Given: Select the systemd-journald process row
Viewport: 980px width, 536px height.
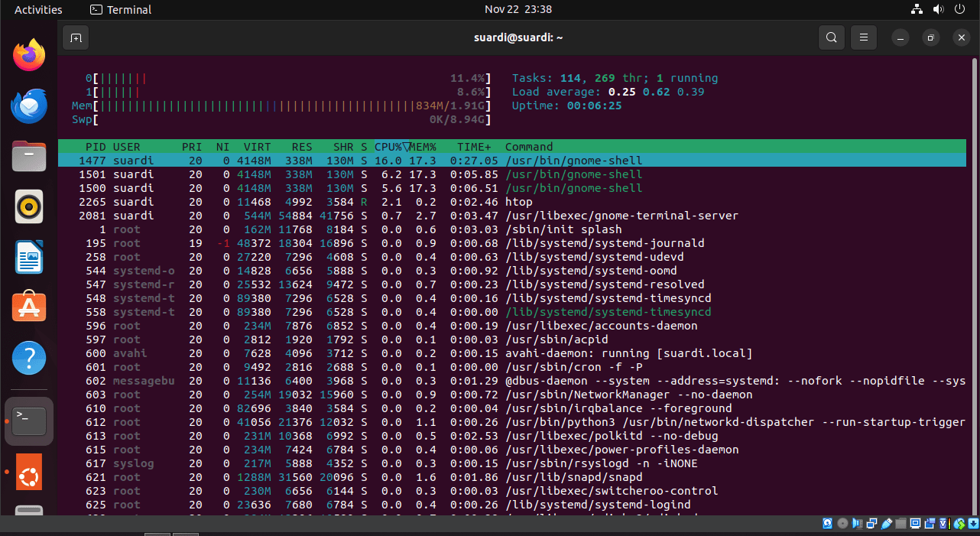Looking at the screenshot, I should (x=512, y=243).
